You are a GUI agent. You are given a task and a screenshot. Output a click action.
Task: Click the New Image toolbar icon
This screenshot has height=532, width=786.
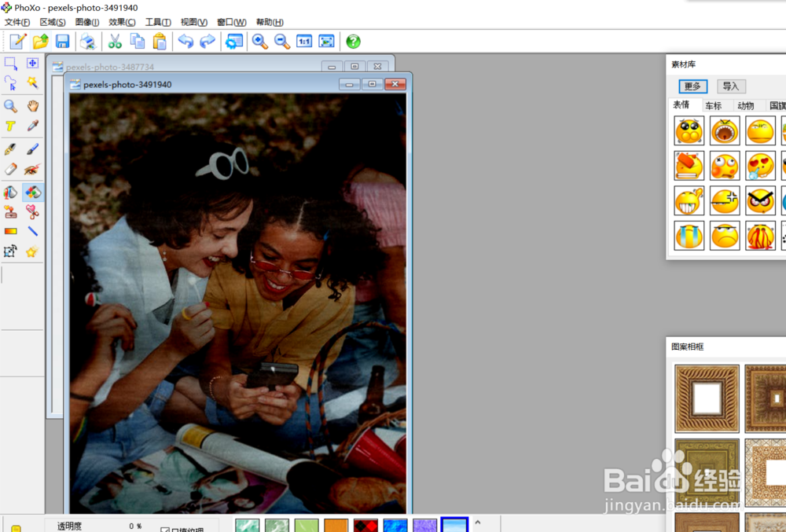point(19,41)
